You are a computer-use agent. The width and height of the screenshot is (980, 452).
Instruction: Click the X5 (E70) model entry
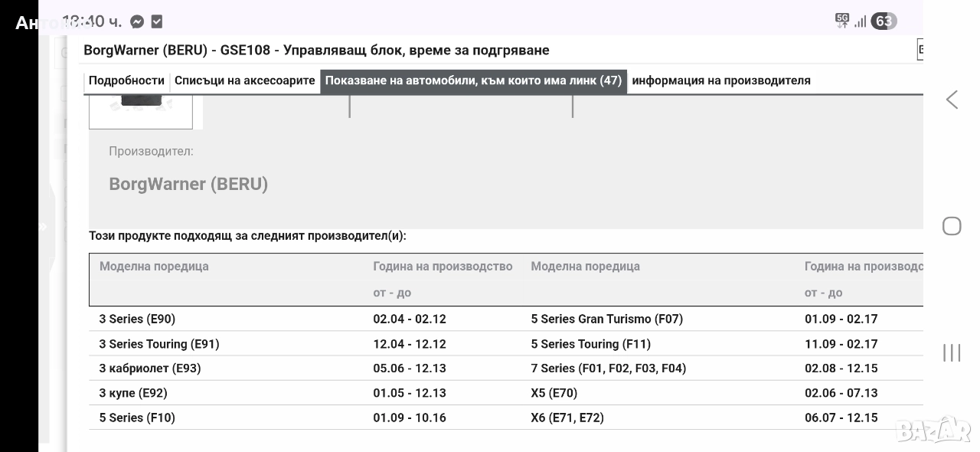[554, 393]
